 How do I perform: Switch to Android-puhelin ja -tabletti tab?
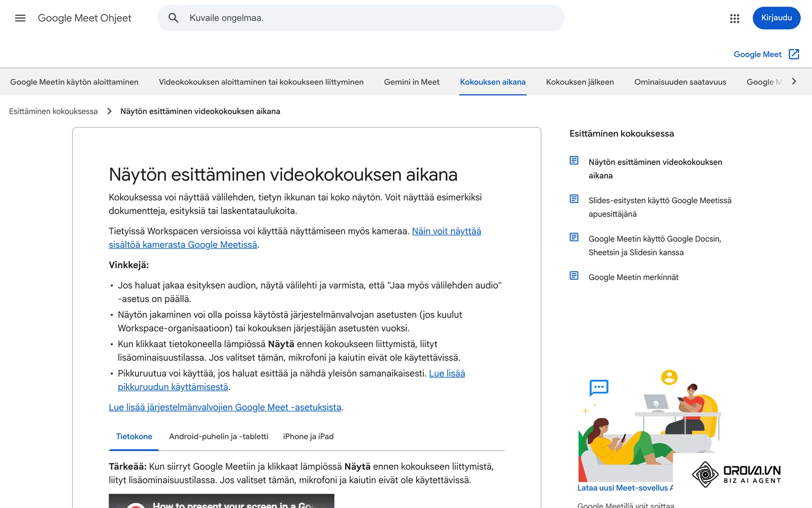click(219, 436)
